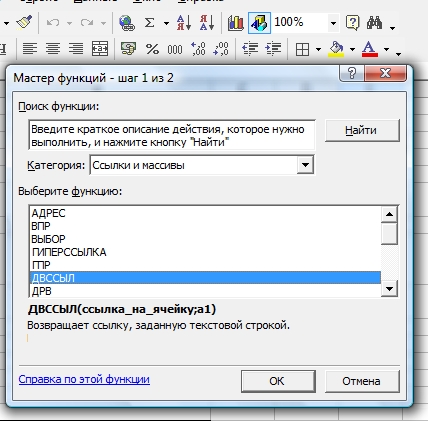Open the borders dropdown arrow

coord(318,50)
